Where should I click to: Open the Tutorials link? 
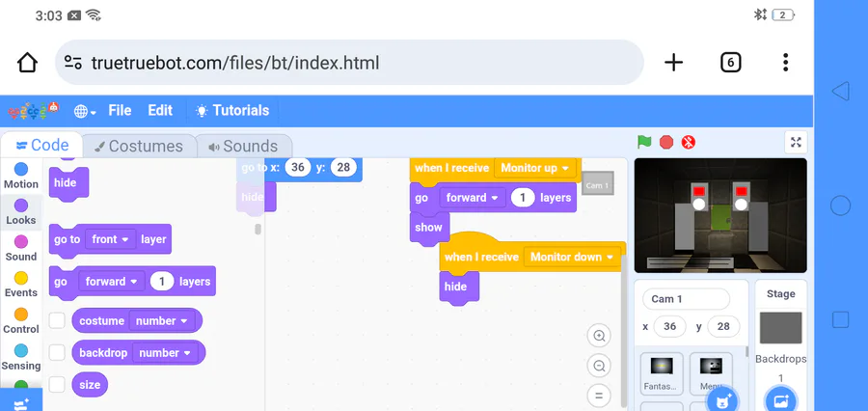click(x=231, y=110)
